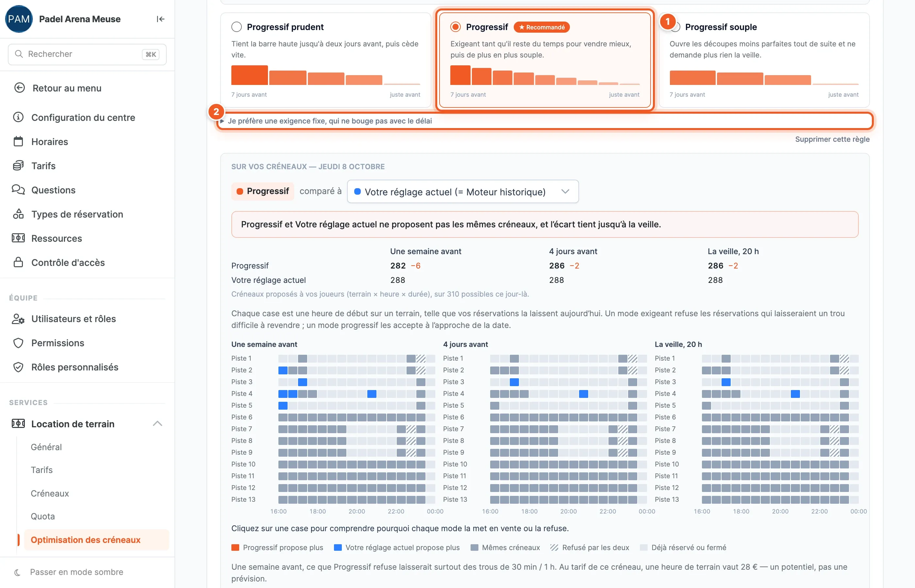Open the Général submenu item

[x=46, y=447]
